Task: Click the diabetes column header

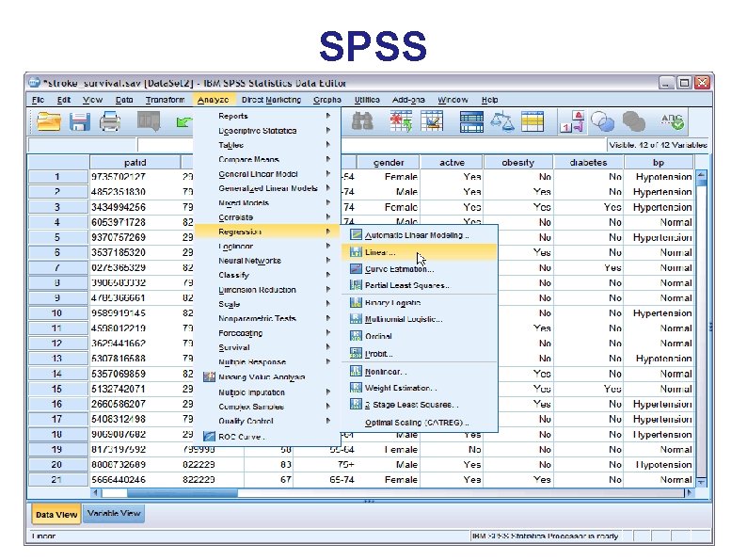Action: pyautogui.click(x=588, y=163)
